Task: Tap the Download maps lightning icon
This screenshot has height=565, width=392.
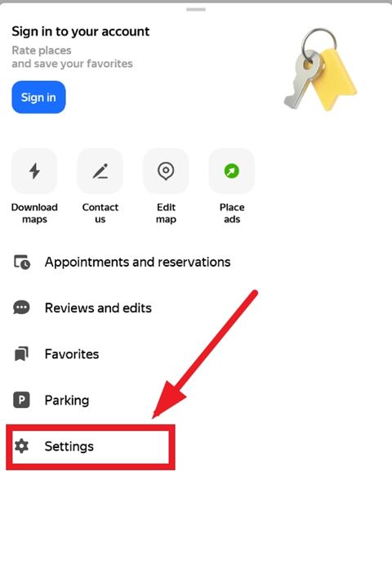Action: click(34, 171)
